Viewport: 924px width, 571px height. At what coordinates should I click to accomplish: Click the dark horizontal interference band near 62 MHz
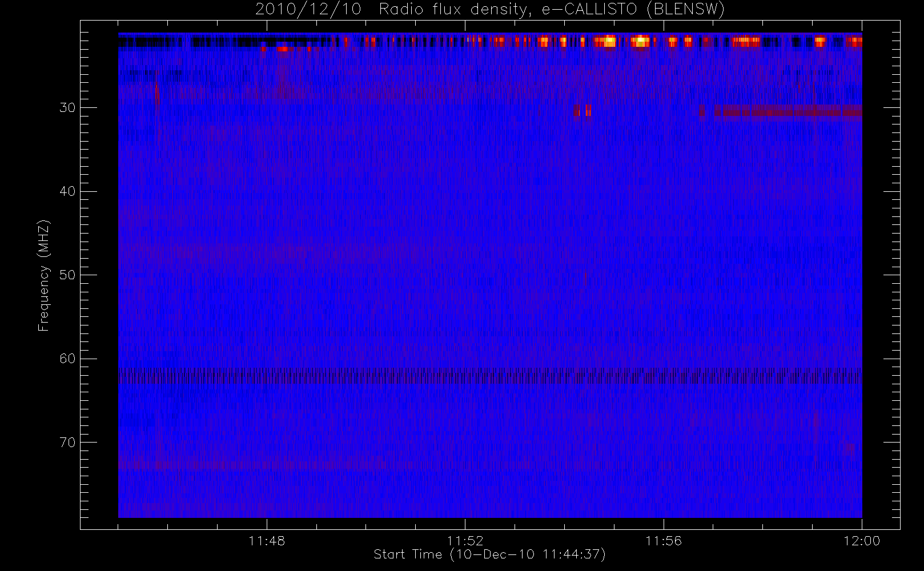490,376
